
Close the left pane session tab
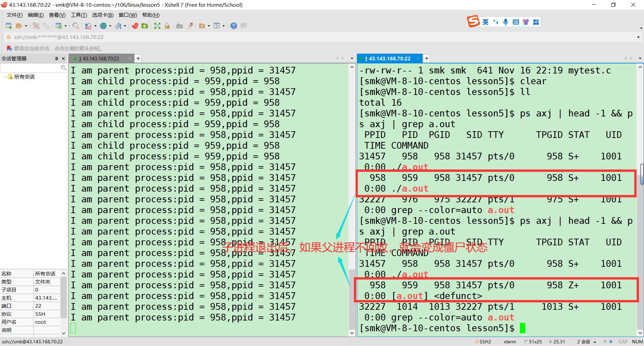pyautogui.click(x=129, y=58)
